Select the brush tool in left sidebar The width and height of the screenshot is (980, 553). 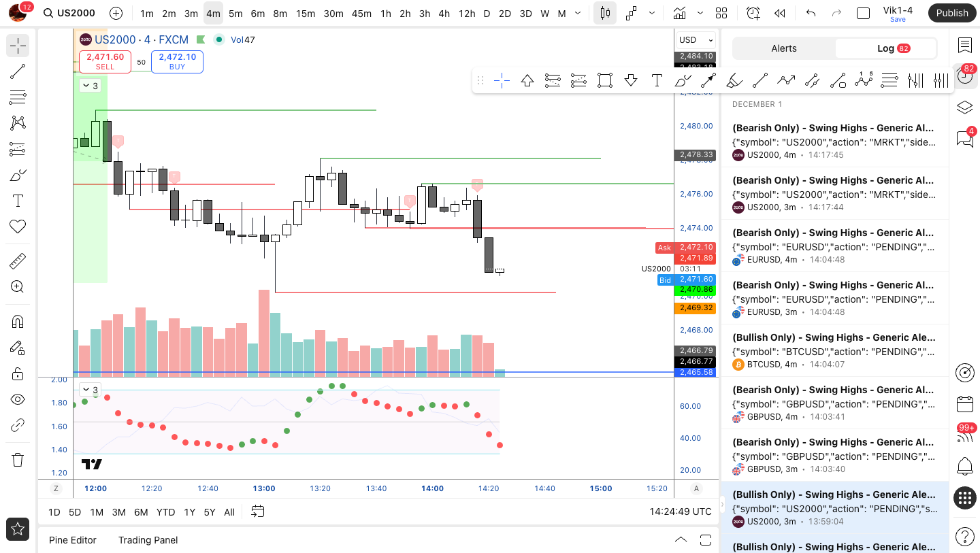pos(18,175)
